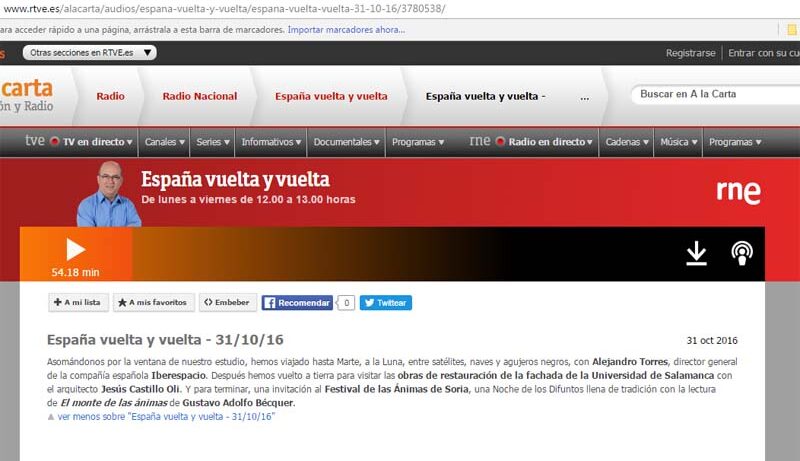Expand the Canales dropdown menu
Screen dimensions: 800x461
point(164,142)
